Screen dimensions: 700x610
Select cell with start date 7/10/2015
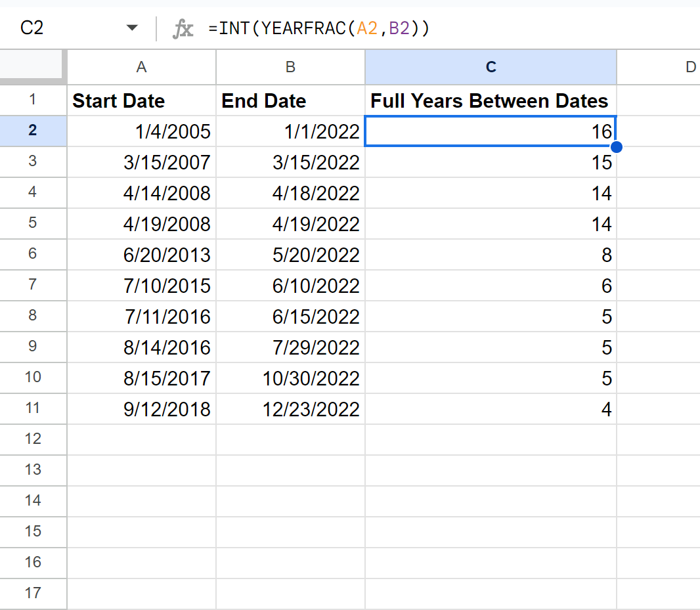click(x=142, y=286)
